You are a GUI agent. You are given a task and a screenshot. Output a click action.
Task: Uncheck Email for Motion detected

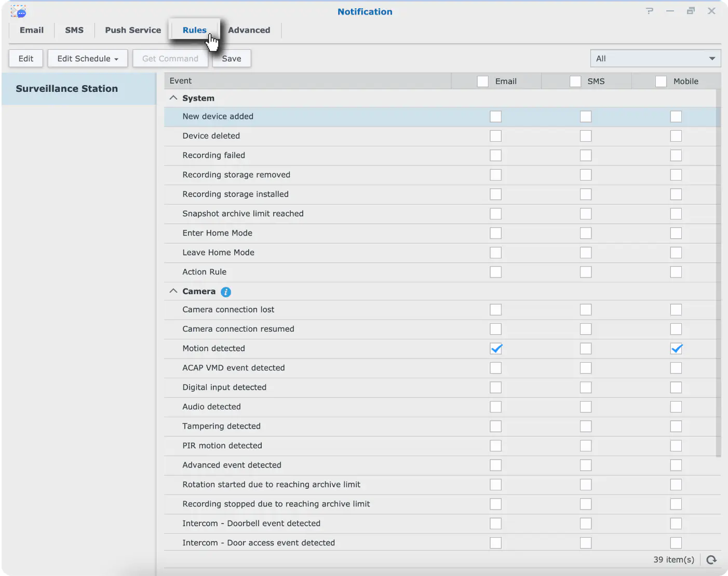pyautogui.click(x=496, y=349)
